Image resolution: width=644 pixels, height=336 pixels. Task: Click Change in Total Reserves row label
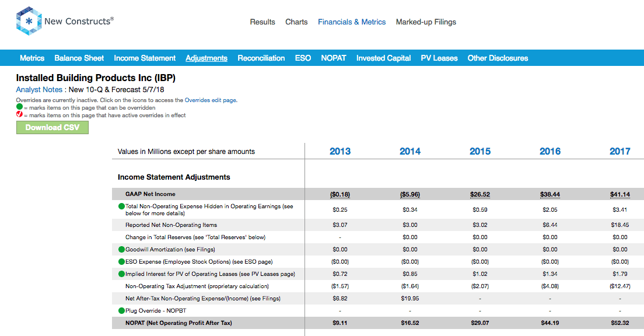tap(195, 237)
